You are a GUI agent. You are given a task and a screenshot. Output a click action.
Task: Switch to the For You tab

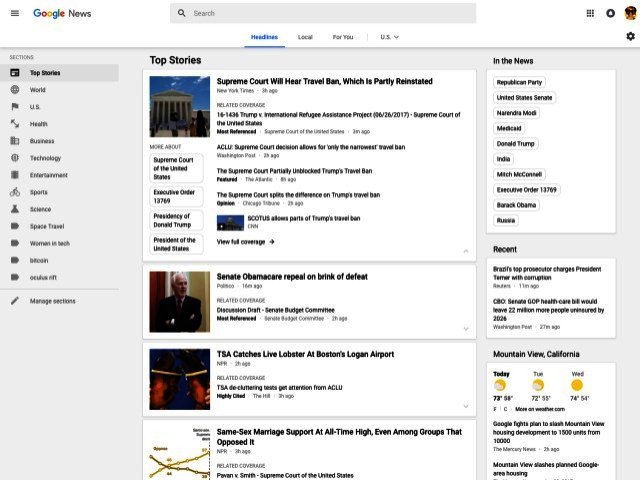tap(343, 37)
